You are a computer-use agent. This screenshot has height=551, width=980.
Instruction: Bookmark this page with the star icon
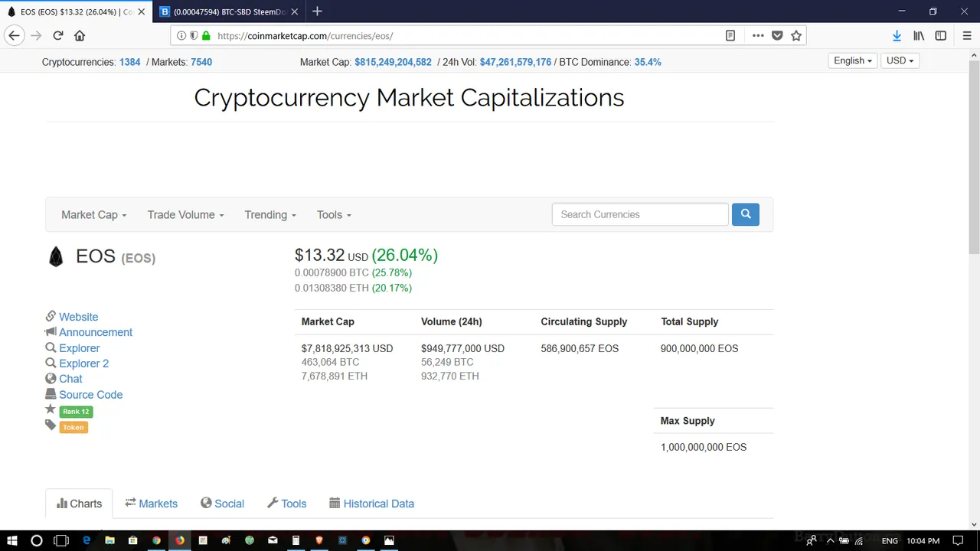pyautogui.click(x=796, y=35)
